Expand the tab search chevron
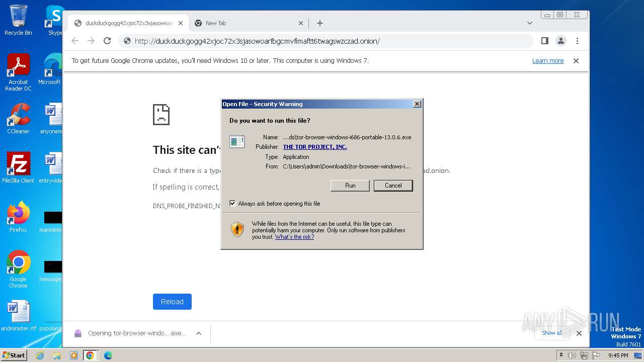 tap(529, 23)
